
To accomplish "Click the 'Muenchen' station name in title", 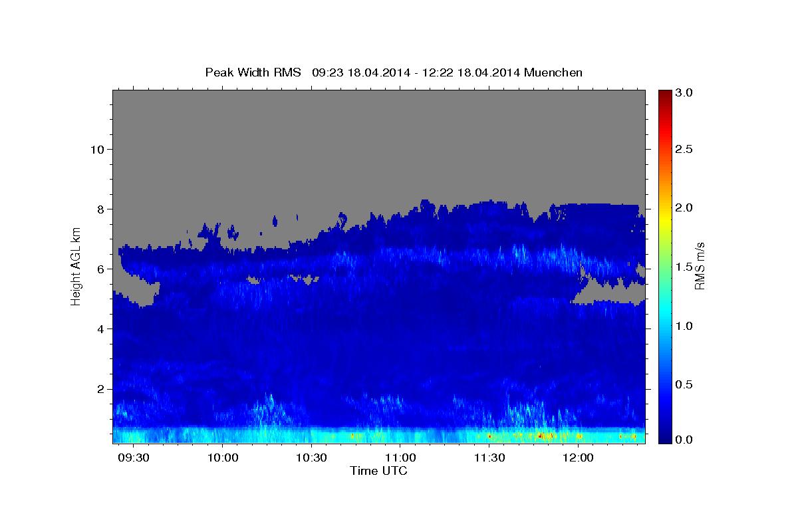I will click(553, 72).
